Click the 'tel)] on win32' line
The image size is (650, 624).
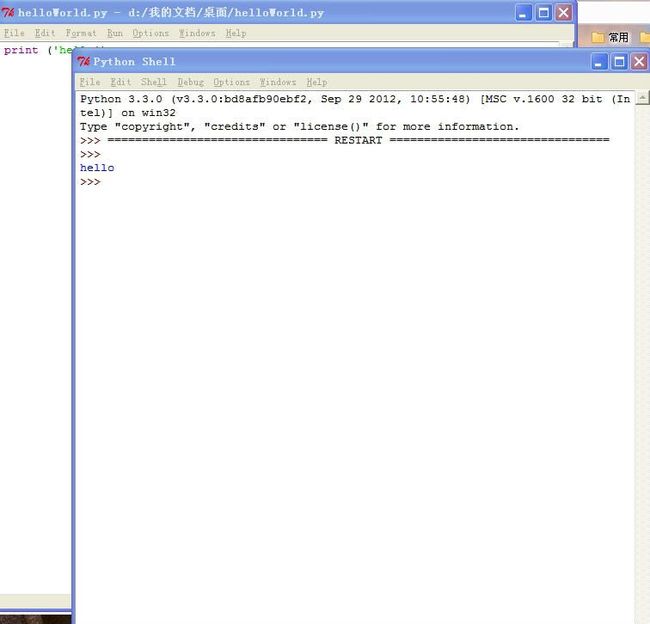[128, 113]
